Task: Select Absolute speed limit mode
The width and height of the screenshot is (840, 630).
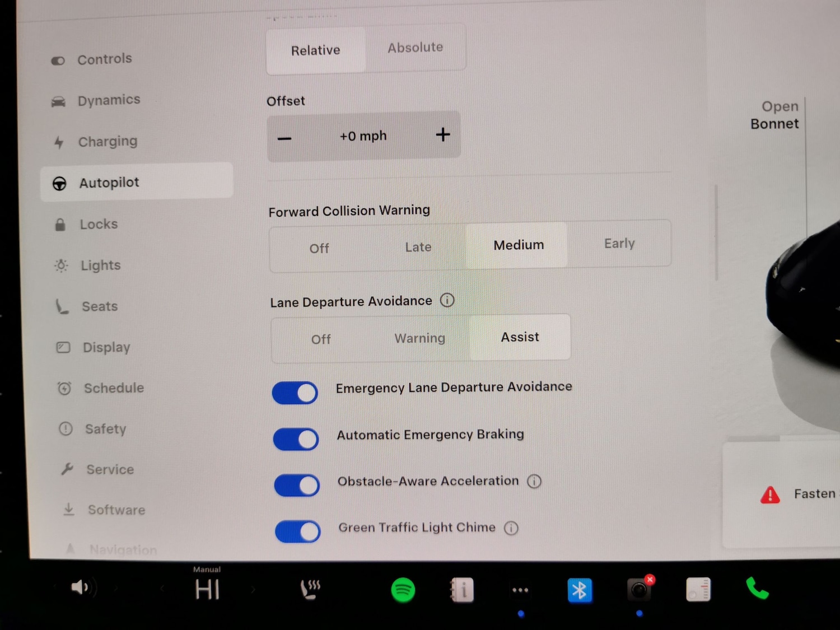Action: pos(415,48)
